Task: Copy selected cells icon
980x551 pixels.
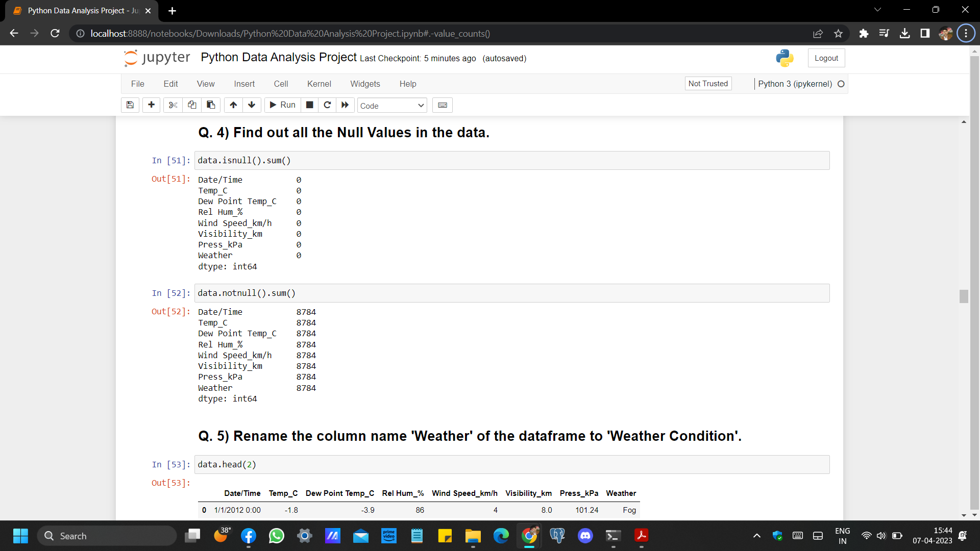Action: (x=192, y=105)
